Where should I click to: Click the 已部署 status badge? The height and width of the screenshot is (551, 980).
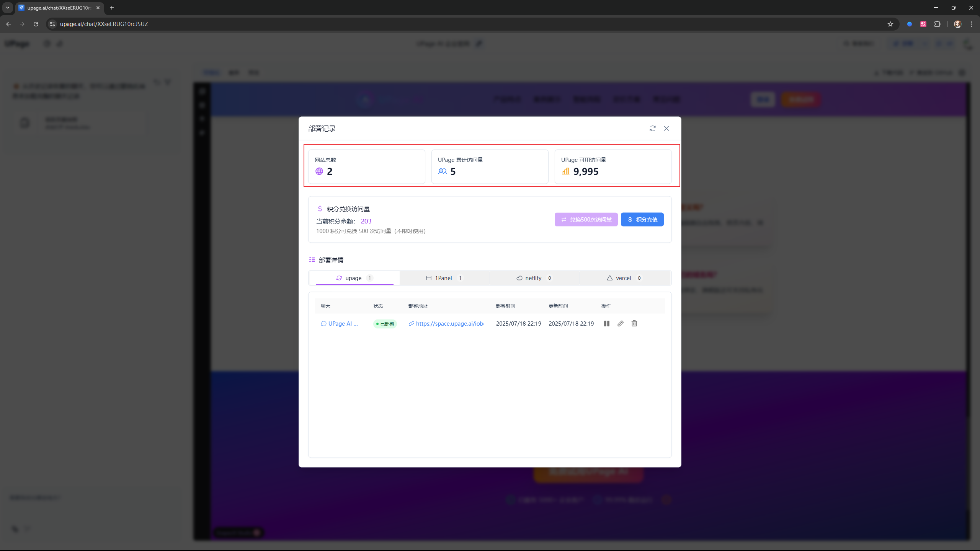385,324
